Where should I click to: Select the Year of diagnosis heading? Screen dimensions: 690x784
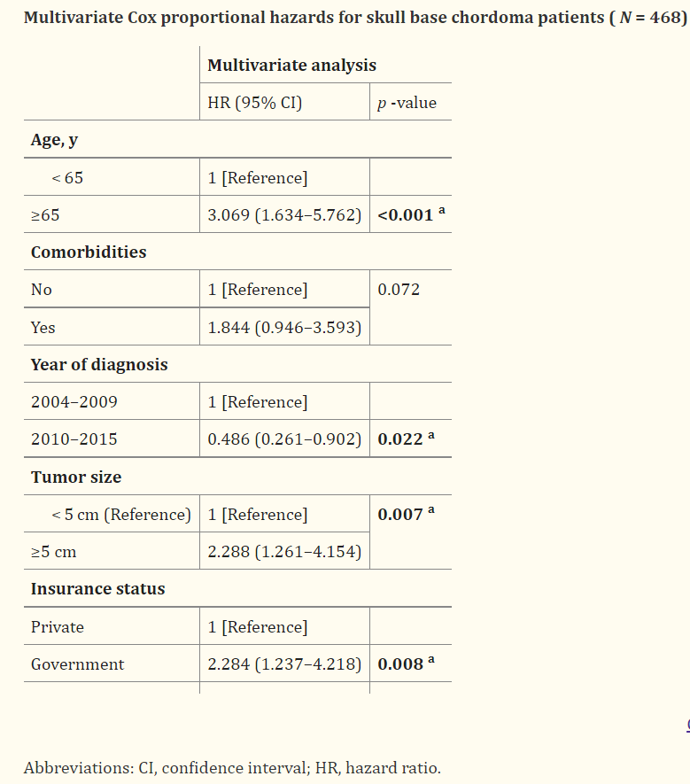[99, 365]
